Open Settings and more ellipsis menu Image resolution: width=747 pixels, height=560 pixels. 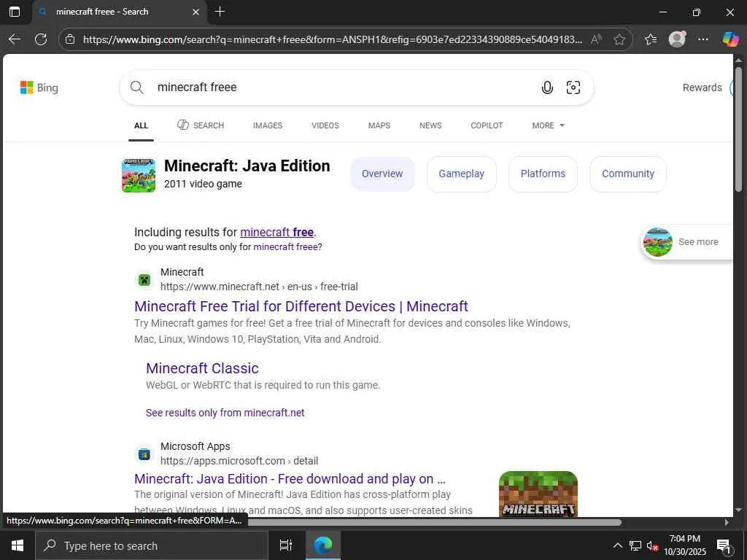click(703, 39)
